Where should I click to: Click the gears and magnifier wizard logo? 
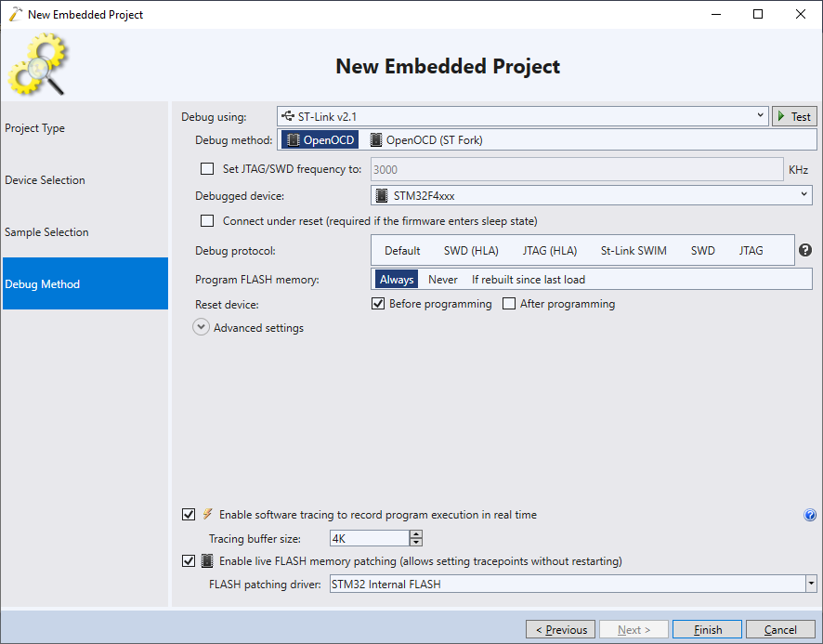pos(37,64)
